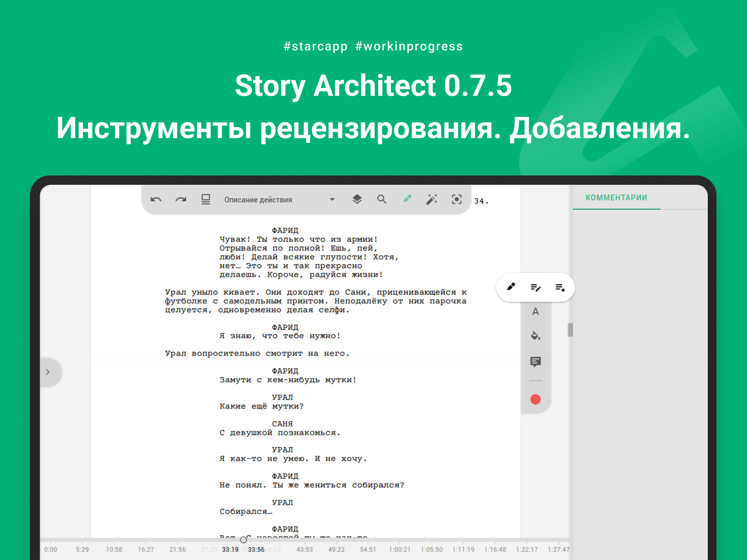Select the edit-lines review tool

click(536, 287)
